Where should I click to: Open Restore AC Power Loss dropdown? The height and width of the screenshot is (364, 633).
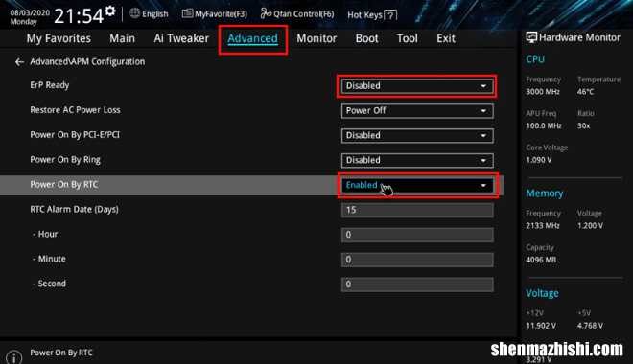click(417, 111)
